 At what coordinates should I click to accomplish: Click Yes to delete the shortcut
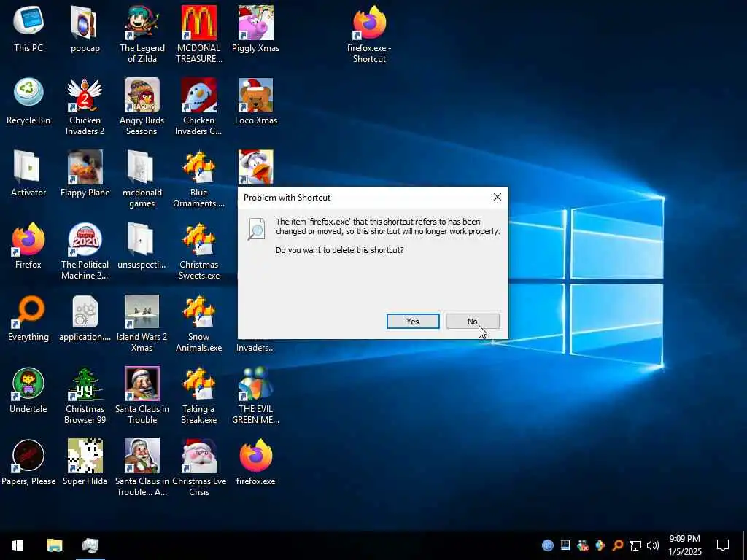coord(413,322)
